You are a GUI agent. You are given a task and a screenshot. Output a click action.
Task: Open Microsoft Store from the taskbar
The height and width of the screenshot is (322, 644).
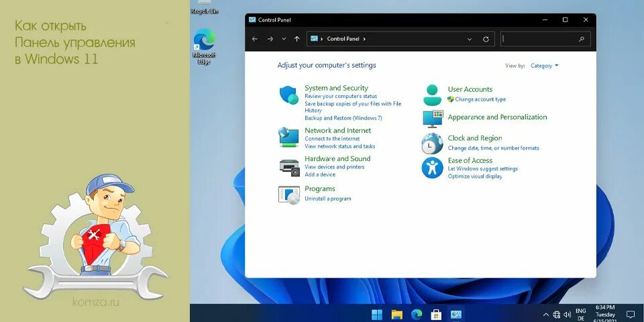pos(436,315)
